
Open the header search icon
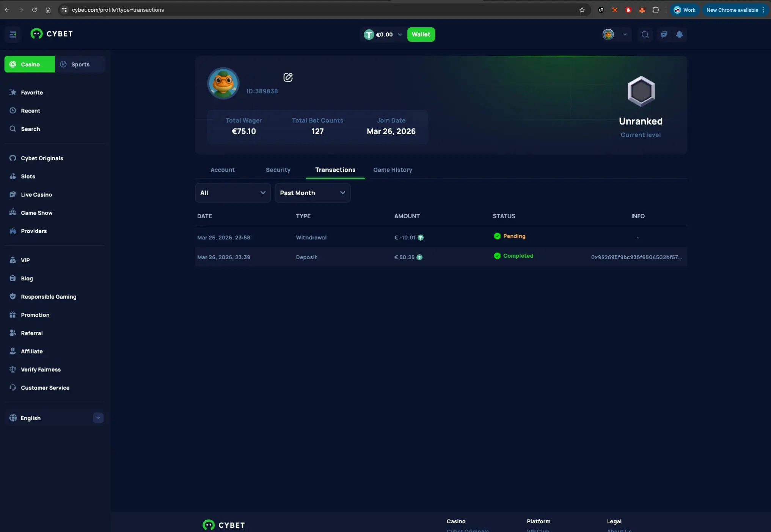pos(645,34)
